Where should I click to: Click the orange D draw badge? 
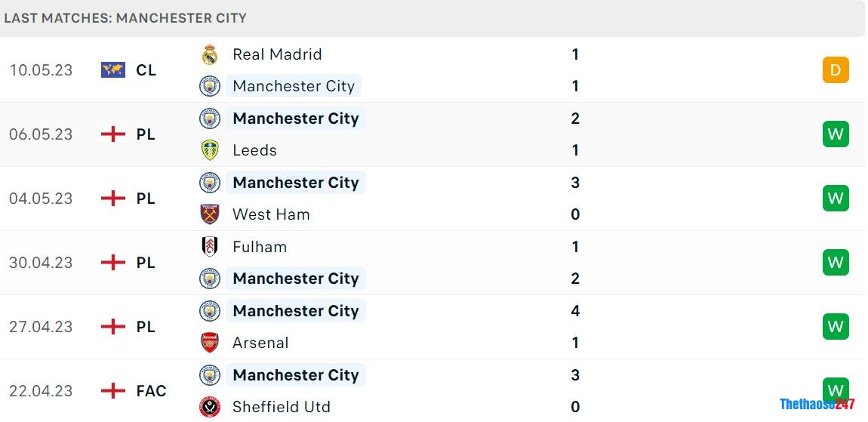click(x=836, y=70)
